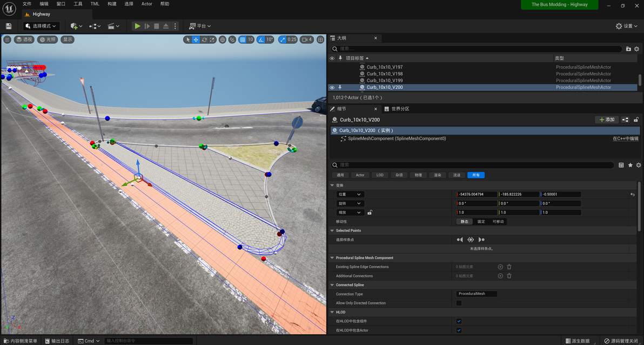The height and width of the screenshot is (345, 644).
Task: Open the 位置 location type dropdown
Action: [350, 195]
